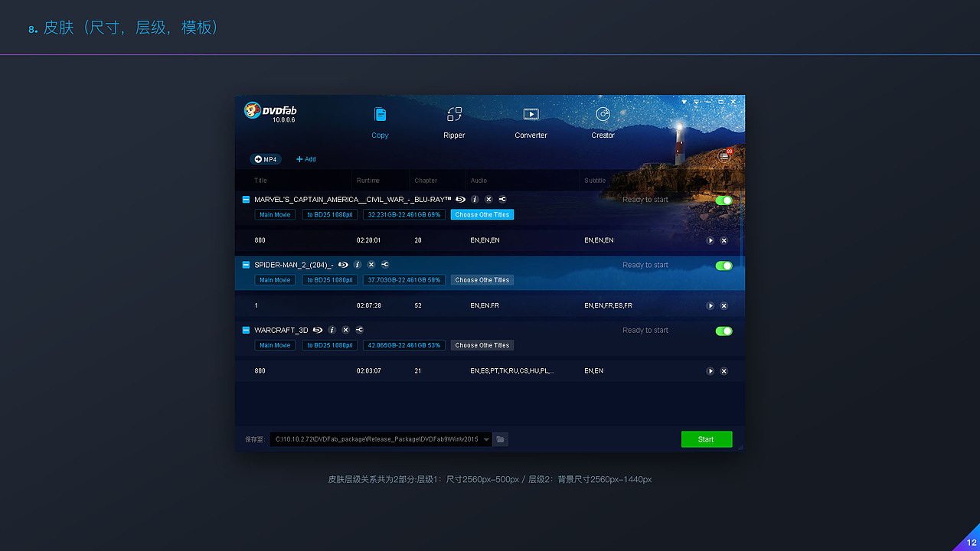
Task: Open the Creator module
Action: click(x=603, y=122)
